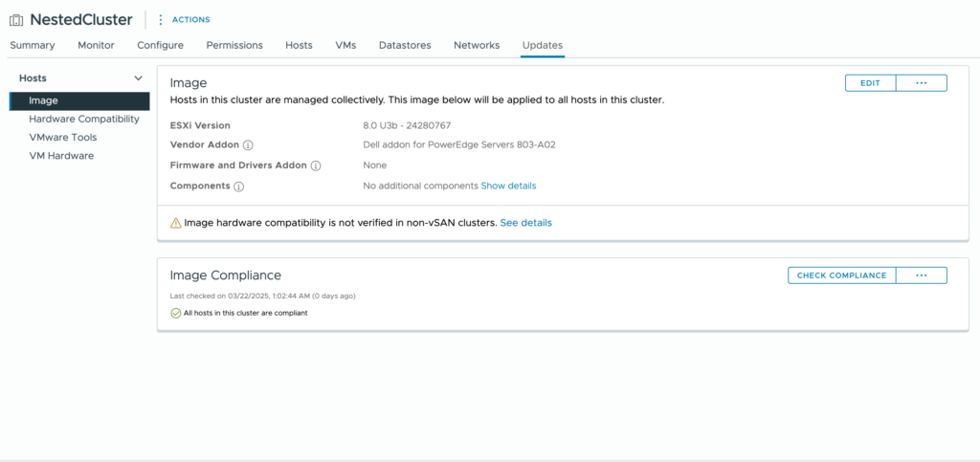This screenshot has height=462, width=980.
Task: Click info icon beside Vendor Addon
Action: click(x=248, y=145)
